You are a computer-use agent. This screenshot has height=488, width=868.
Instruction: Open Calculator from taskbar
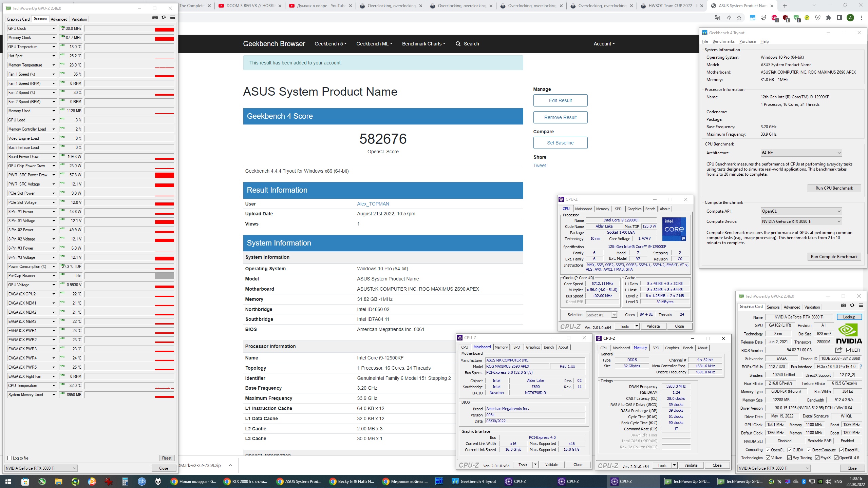pos(125,482)
